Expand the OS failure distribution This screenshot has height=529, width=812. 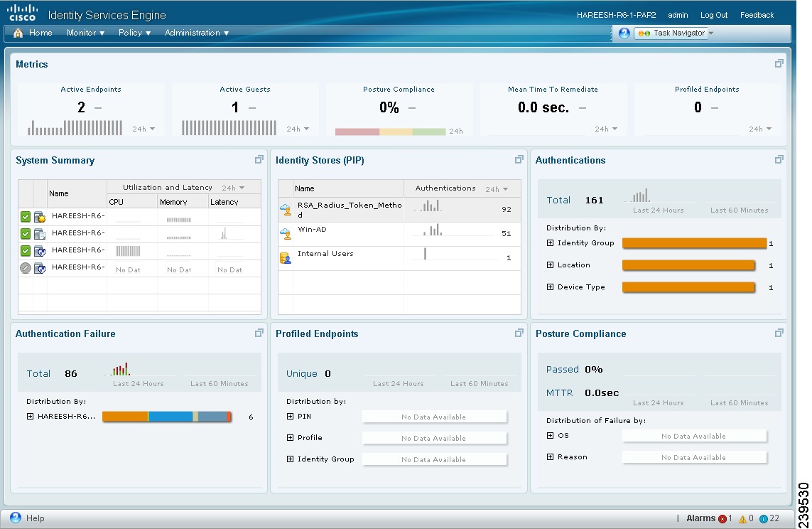click(550, 436)
